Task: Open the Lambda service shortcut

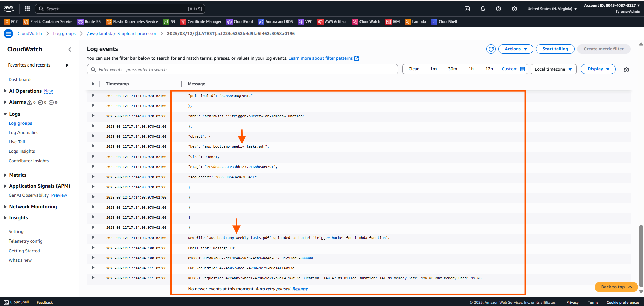Action: [415, 22]
